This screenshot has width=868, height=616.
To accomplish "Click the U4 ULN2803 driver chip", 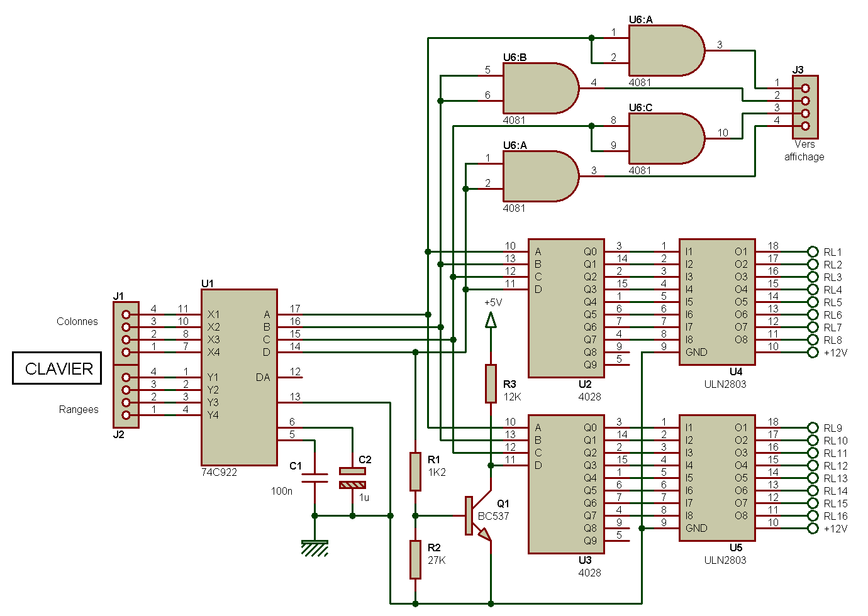I will pos(717,302).
